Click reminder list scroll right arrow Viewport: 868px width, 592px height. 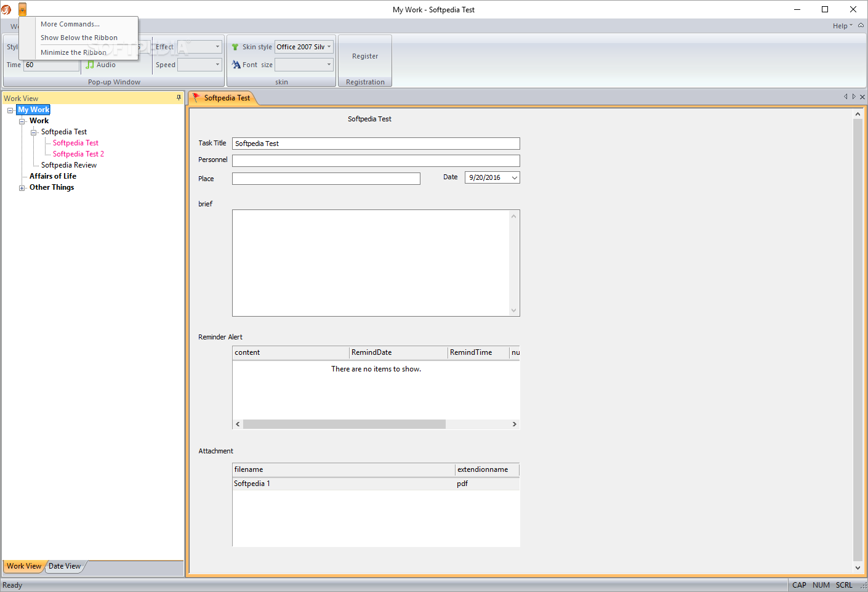[515, 424]
